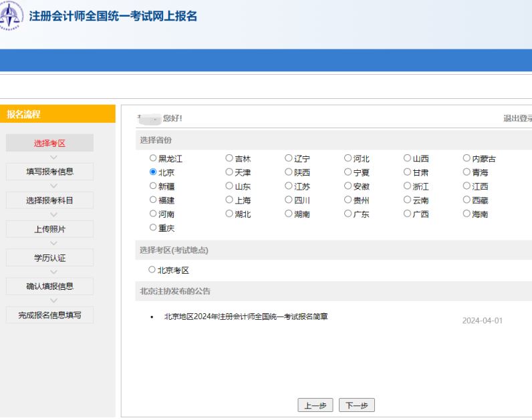Go to the 选择考区 step
This screenshot has height=420, width=532.
pos(49,143)
